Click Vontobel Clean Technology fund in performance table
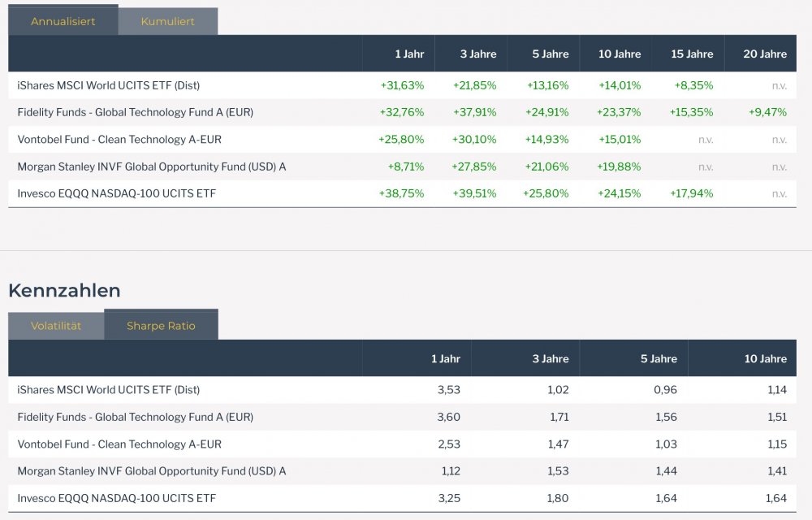Image resolution: width=812 pixels, height=520 pixels. click(119, 140)
